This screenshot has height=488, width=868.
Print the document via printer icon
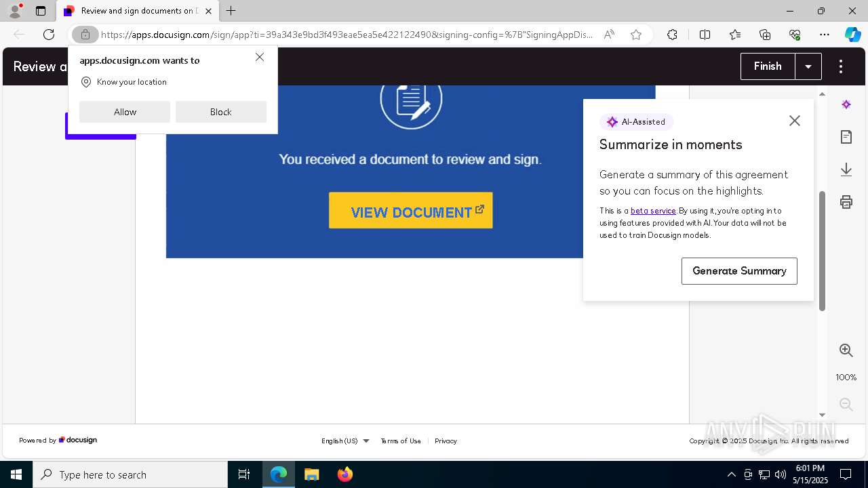click(x=846, y=202)
